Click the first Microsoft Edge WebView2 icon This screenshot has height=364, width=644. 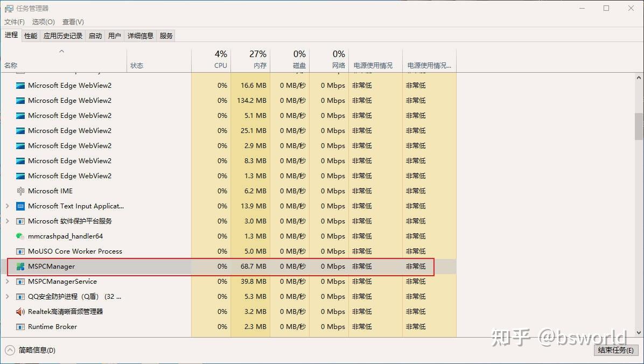(20, 85)
